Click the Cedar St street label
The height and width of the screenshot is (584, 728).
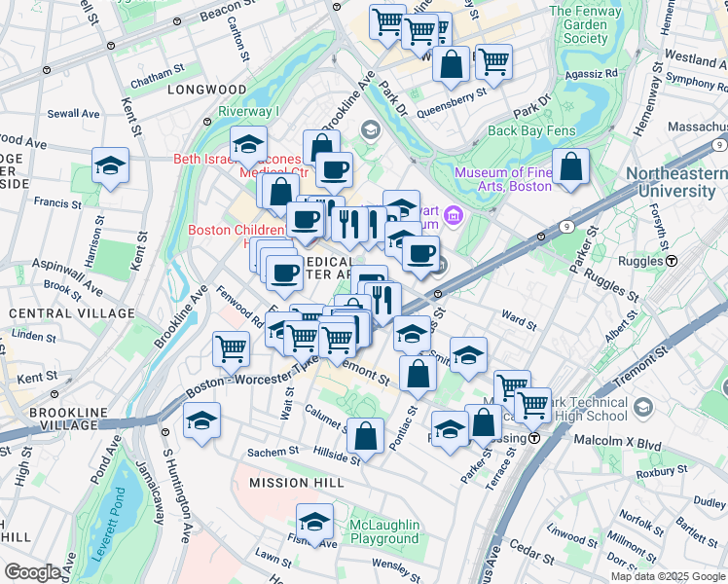[532, 552]
